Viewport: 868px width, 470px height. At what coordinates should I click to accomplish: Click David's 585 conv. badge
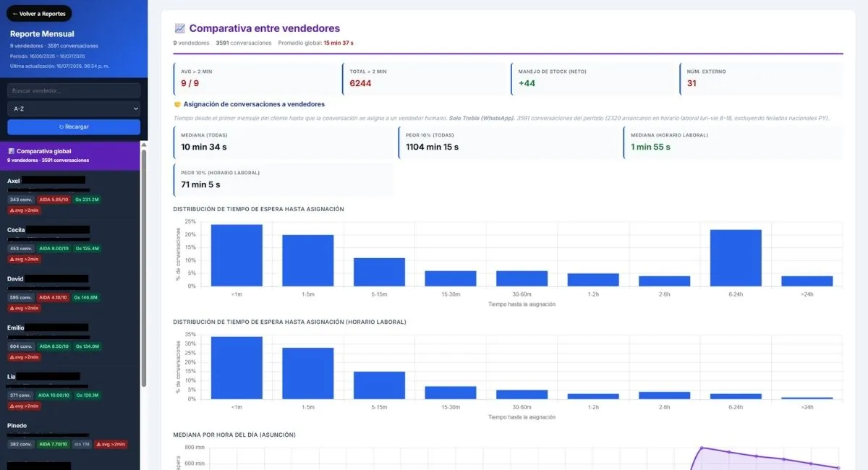(21, 297)
